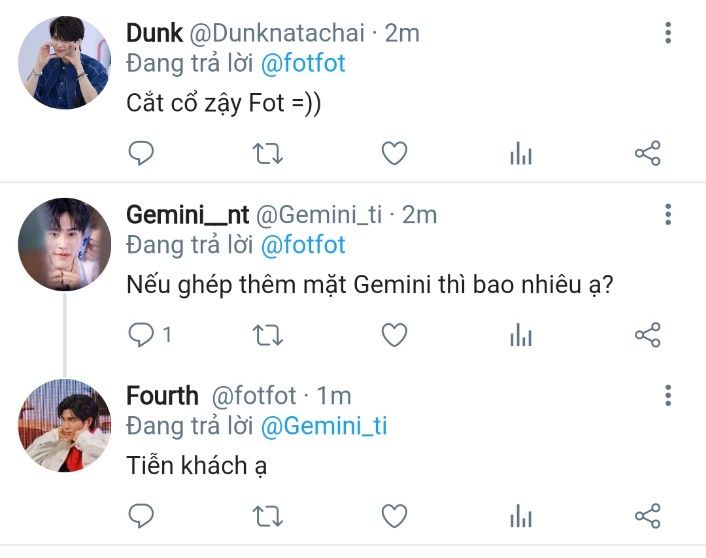Like Dunk's tweet
Screen dimensions: 706x558
pos(394,153)
